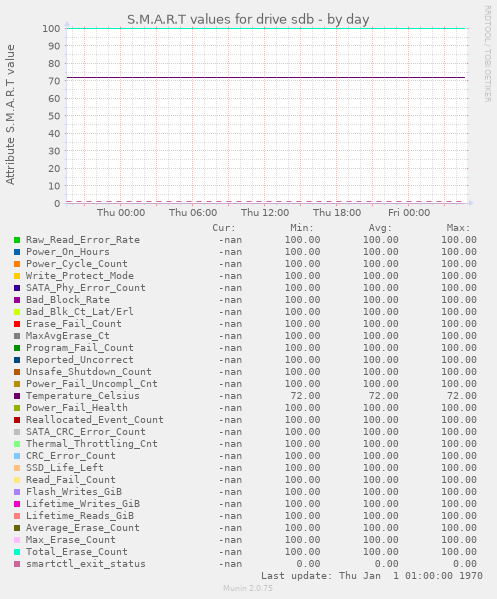497x599 pixels.
Task: Click the Last update timestamp text
Action: tap(372, 576)
